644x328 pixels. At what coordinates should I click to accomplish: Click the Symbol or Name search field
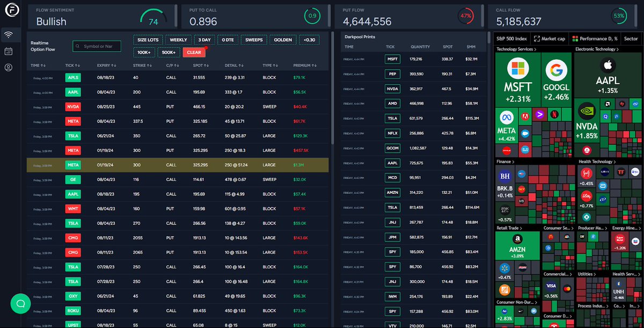pos(97,47)
